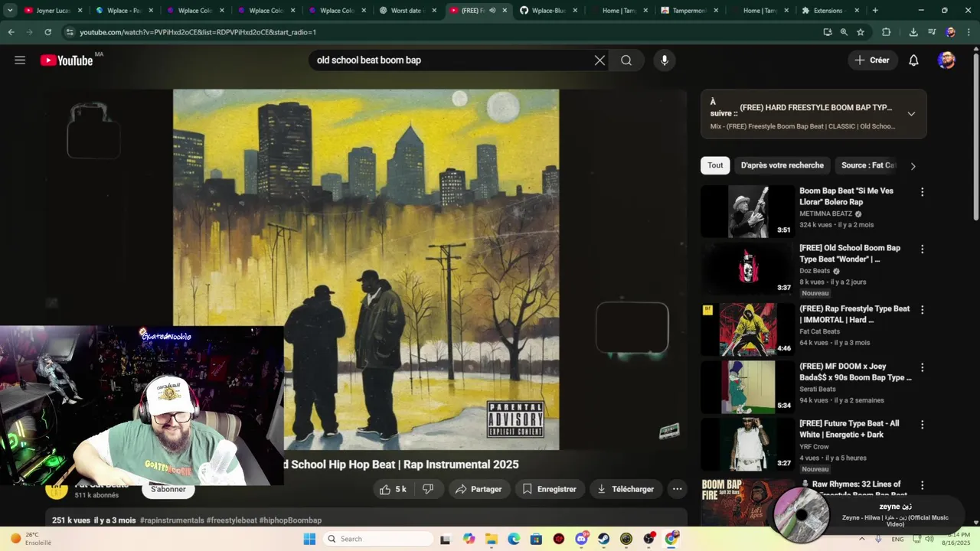The width and height of the screenshot is (980, 551).
Task: Open the YouTube hamburger guide menu
Action: tap(20, 60)
